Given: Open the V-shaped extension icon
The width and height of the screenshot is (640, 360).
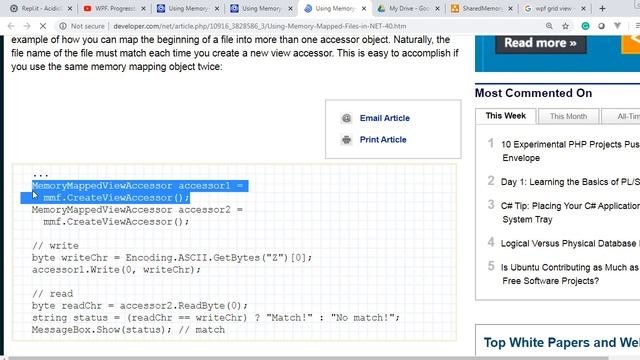Looking at the screenshot, I should coord(617,26).
